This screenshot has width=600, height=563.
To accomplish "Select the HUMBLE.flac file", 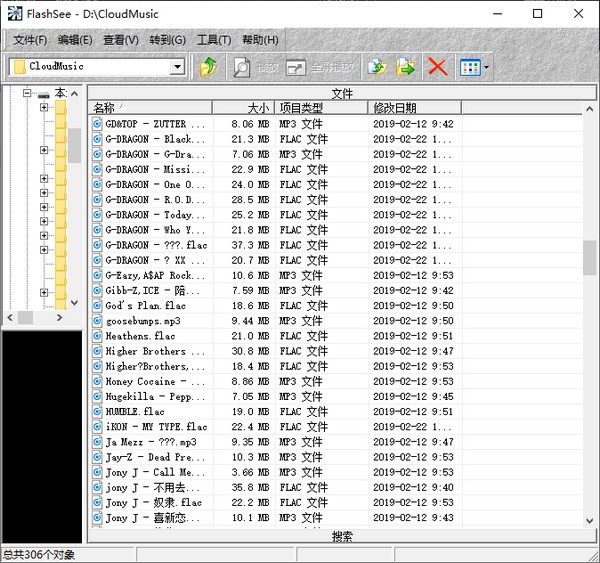I will click(136, 412).
